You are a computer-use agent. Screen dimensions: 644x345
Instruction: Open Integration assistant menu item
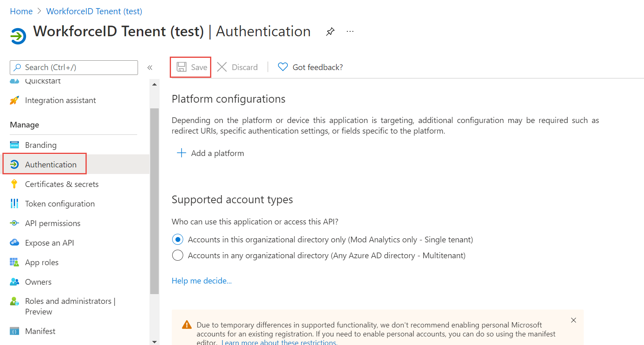point(60,100)
